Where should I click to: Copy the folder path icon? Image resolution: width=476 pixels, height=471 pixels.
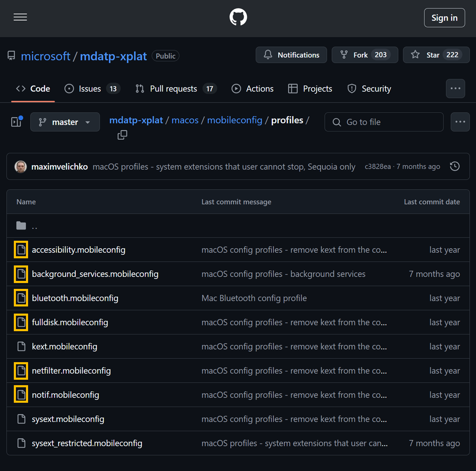click(122, 135)
